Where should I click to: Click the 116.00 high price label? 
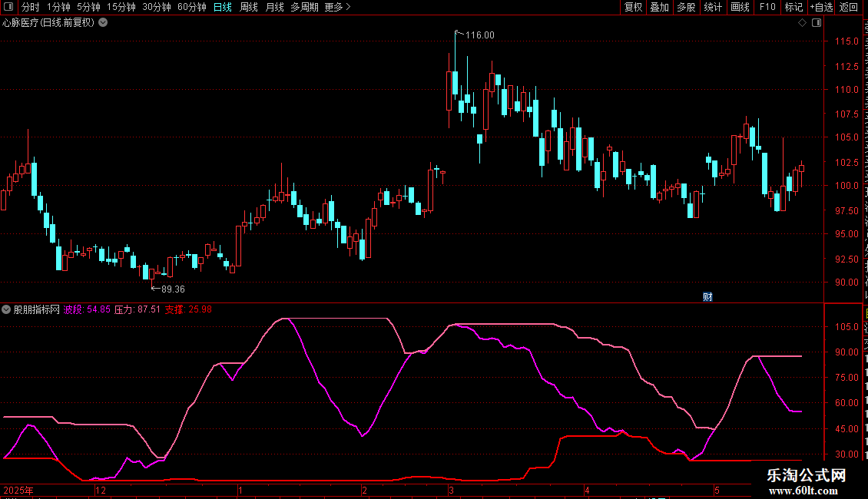click(480, 35)
